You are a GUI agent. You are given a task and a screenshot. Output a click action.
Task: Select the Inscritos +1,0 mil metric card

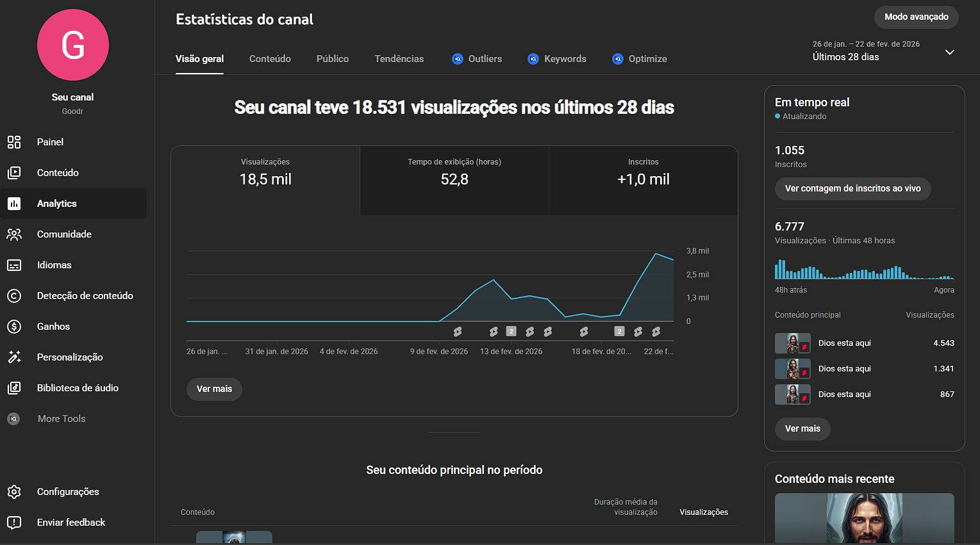pyautogui.click(x=644, y=181)
